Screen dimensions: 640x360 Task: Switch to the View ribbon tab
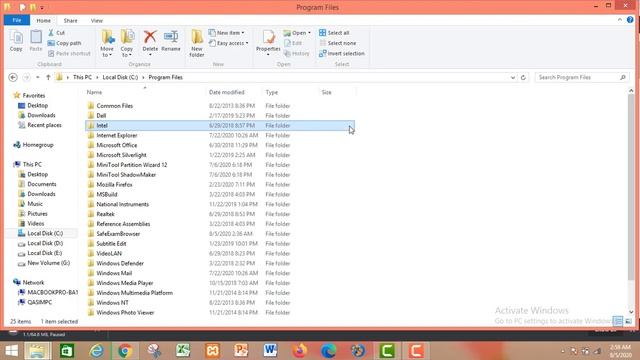point(97,20)
